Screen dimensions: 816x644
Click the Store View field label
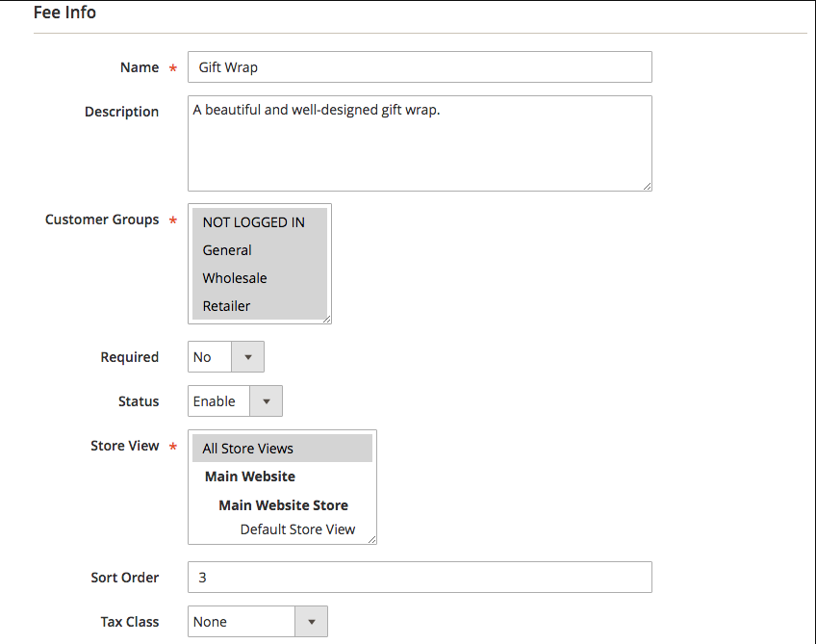[x=125, y=446]
